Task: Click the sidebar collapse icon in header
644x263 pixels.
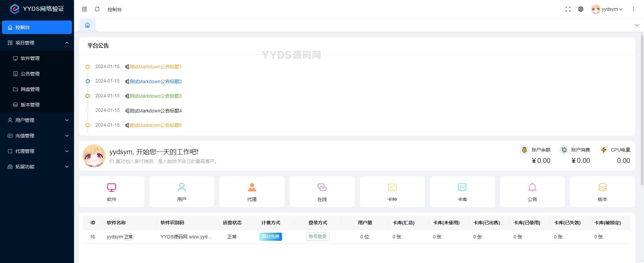Action: [84, 9]
